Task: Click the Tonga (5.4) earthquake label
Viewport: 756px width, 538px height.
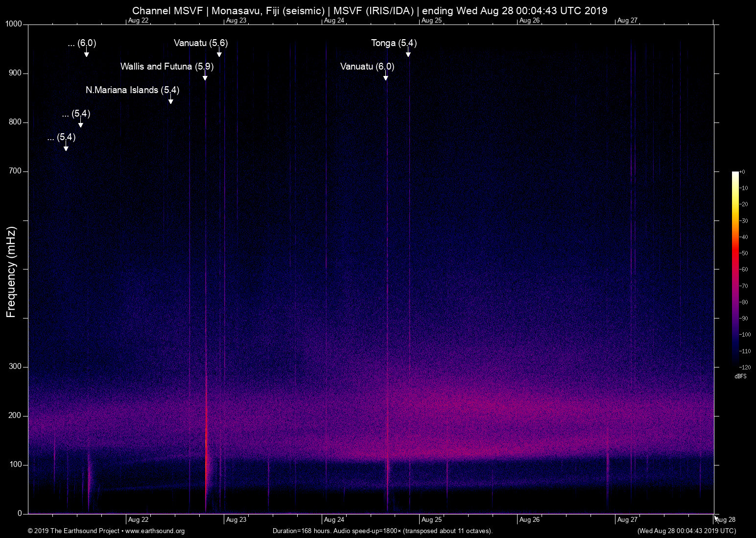Action: tap(394, 43)
